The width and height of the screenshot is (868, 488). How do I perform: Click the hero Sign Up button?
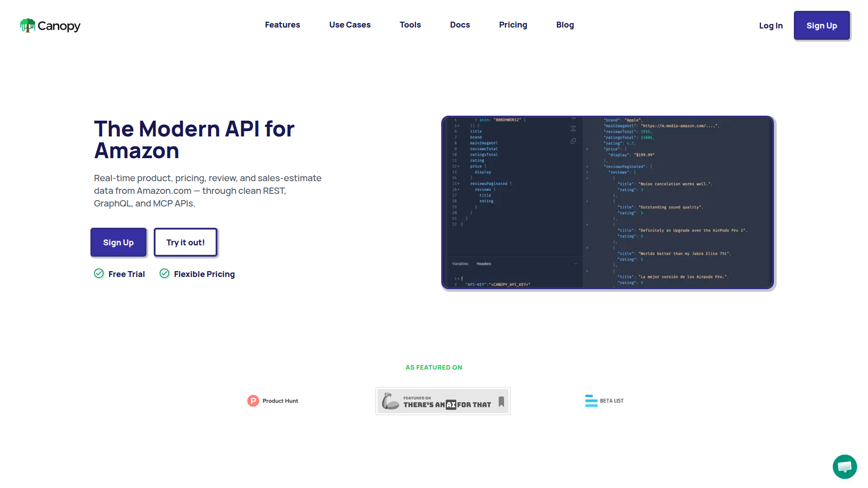118,242
